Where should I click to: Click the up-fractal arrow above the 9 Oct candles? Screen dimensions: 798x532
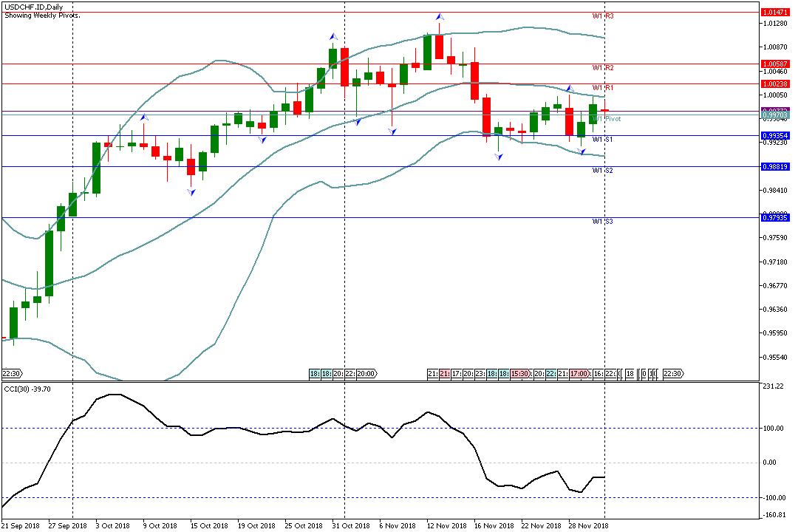click(x=145, y=117)
